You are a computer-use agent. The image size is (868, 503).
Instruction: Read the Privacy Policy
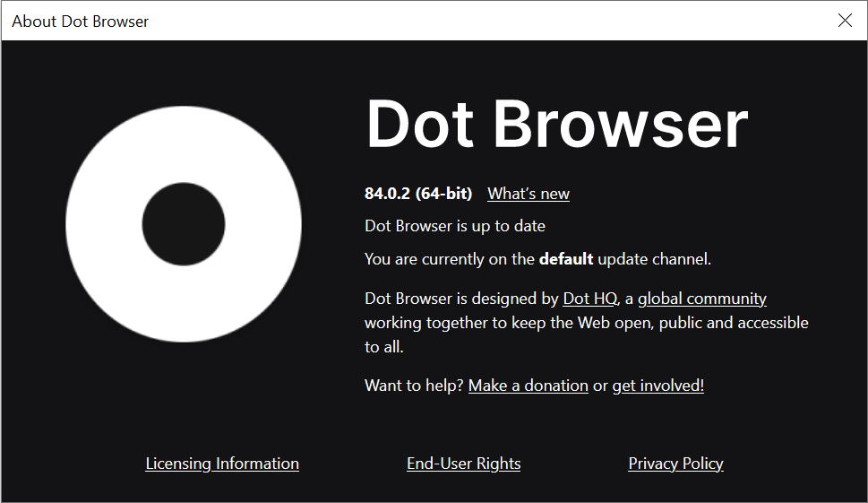tap(675, 464)
